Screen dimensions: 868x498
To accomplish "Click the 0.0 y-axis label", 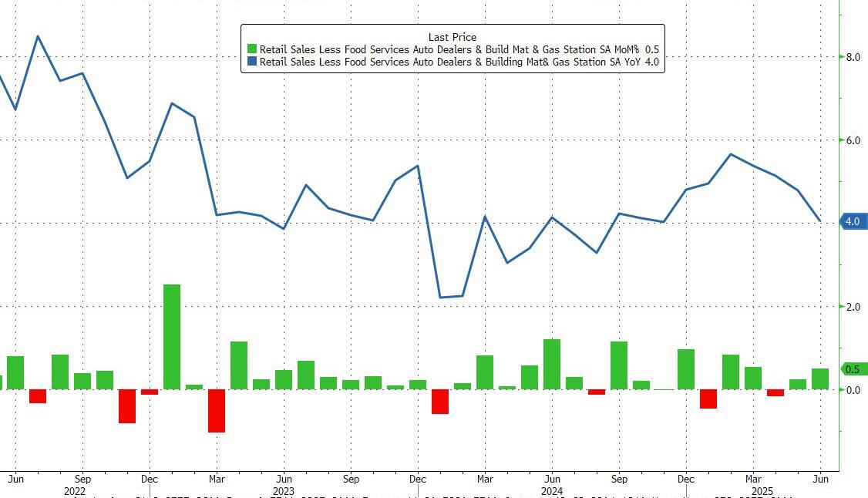I will 853,390.
